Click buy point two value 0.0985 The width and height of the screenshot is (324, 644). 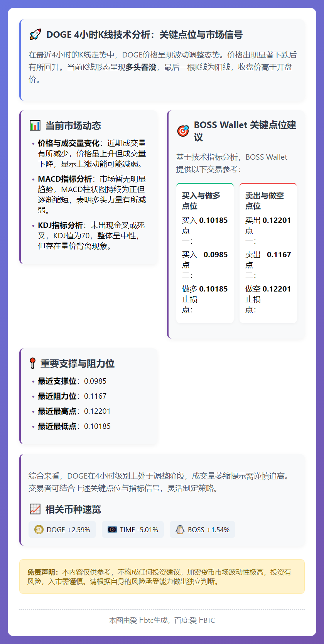tap(216, 255)
